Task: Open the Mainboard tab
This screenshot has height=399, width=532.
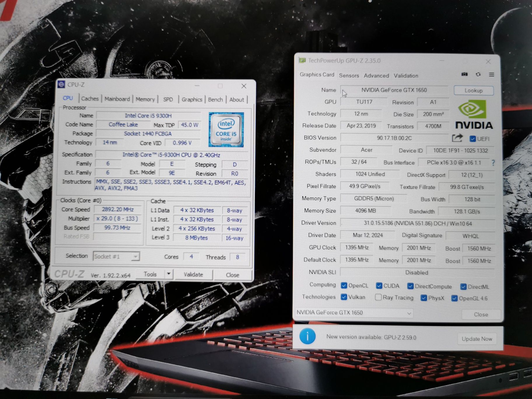Action: coord(117,99)
